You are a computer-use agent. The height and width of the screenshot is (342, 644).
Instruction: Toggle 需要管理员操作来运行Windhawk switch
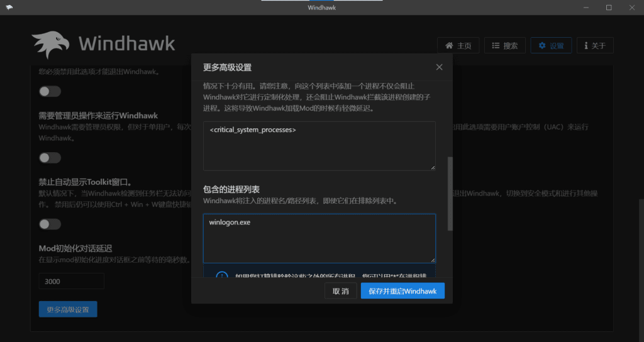[x=50, y=158]
